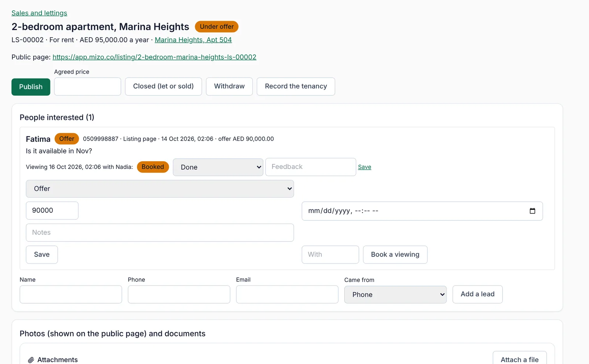This screenshot has width=589, height=364.
Task: Click the Attach a file button
Action: click(x=519, y=359)
